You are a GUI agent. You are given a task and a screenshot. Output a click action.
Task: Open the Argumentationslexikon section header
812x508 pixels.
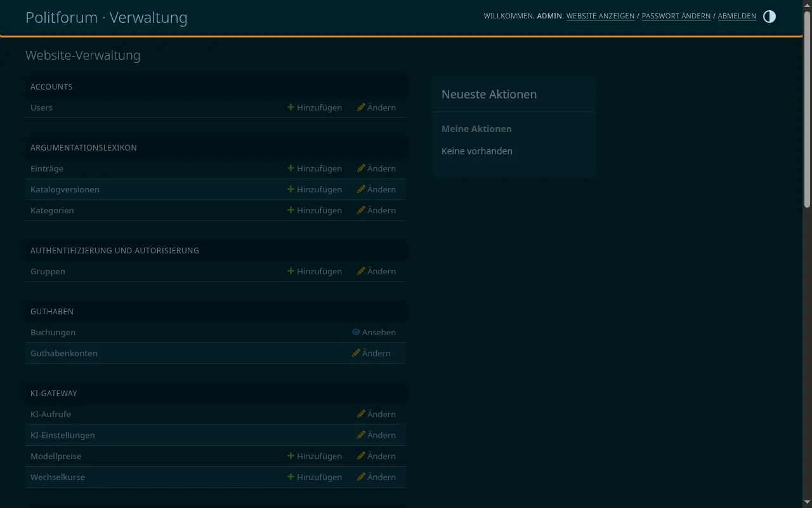pos(84,147)
